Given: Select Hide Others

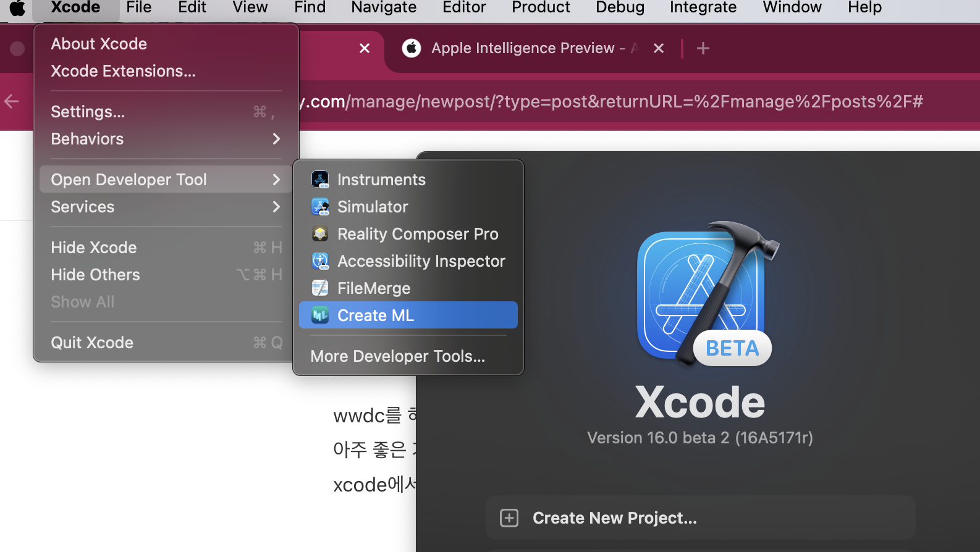Looking at the screenshot, I should [x=166, y=275].
